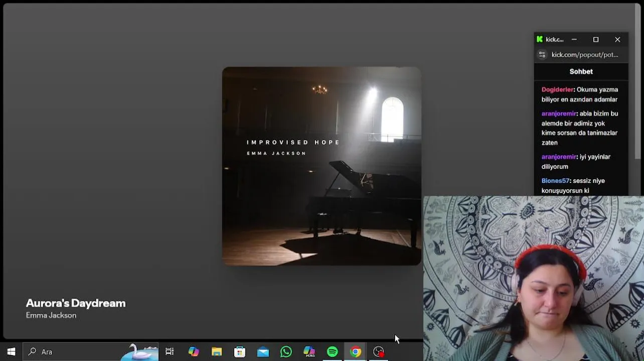Maximize the Kick chat popup window
This screenshot has height=361, width=644.
596,39
